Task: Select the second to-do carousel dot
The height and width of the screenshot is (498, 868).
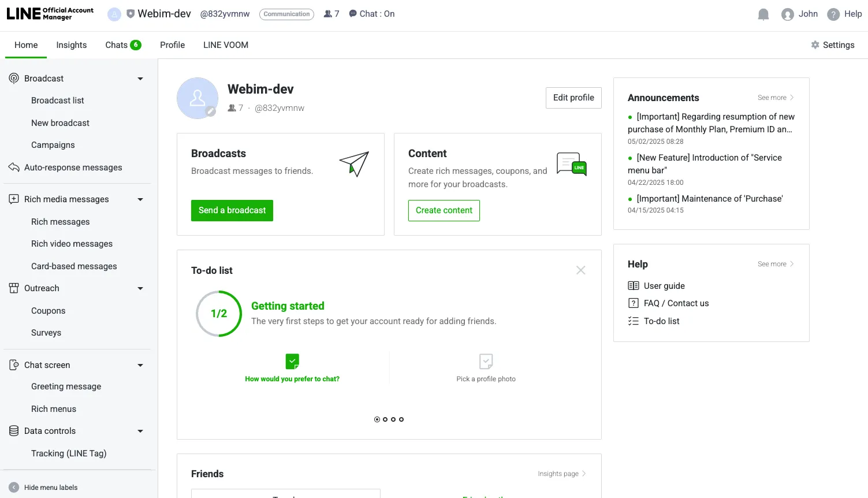Action: point(385,419)
